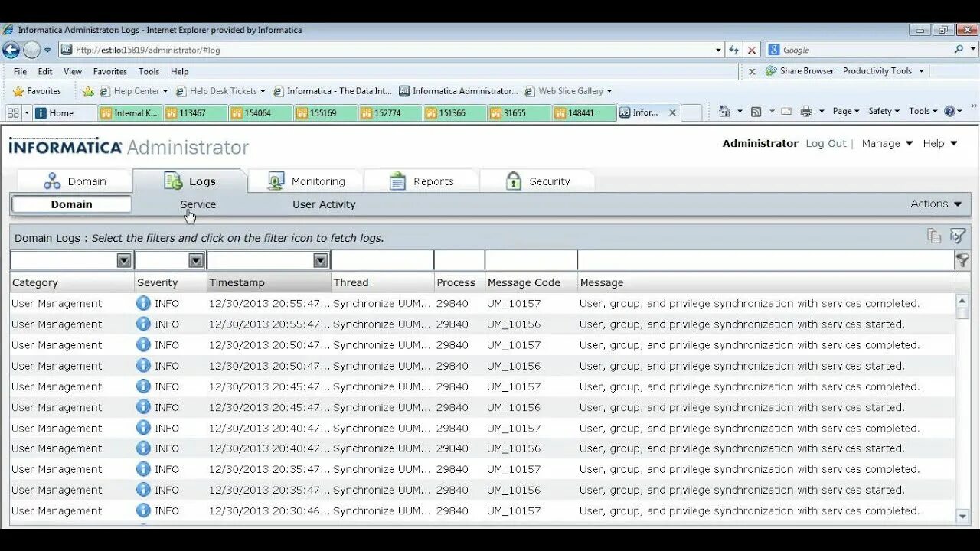This screenshot has width=980, height=551.
Task: Click the log table scroll down arrow
Action: coord(963,517)
